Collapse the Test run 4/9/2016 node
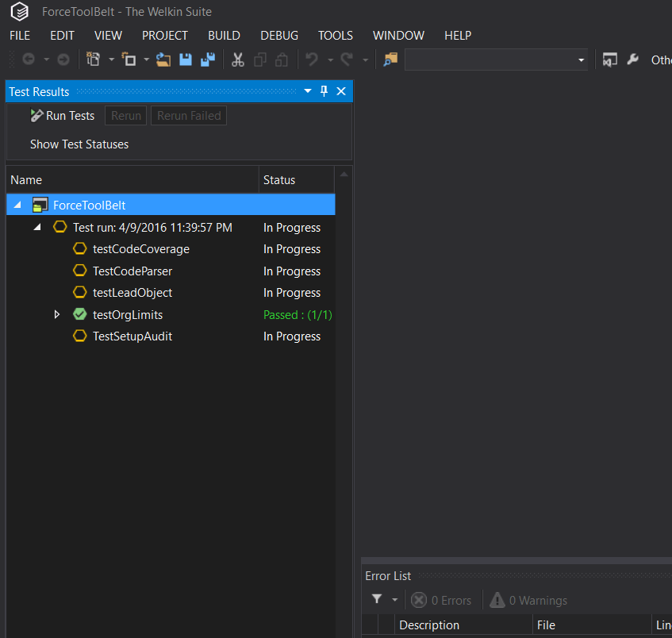Screen dimensions: 672x638 38,227
